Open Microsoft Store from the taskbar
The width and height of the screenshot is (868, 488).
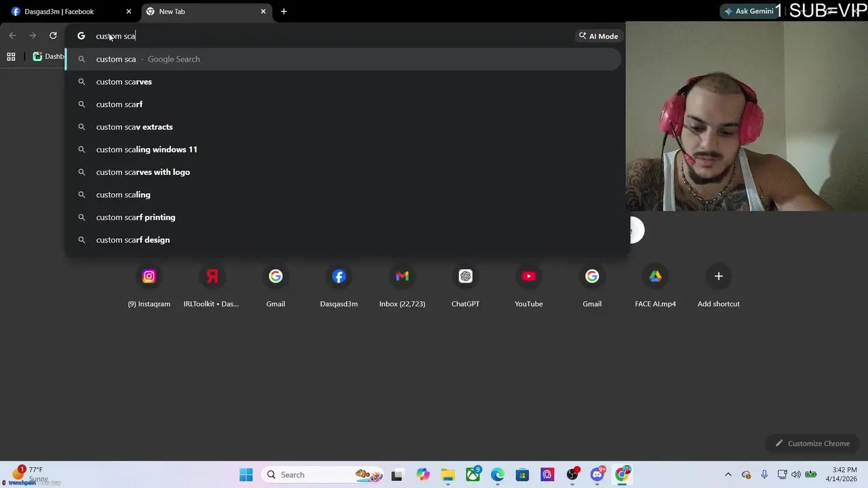tap(522, 474)
